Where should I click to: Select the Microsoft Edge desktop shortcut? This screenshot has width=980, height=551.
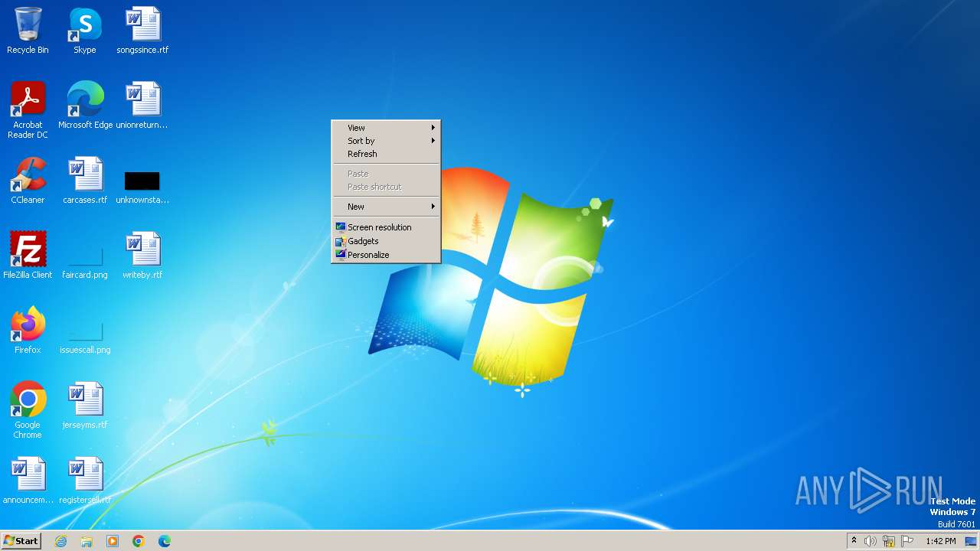85,106
